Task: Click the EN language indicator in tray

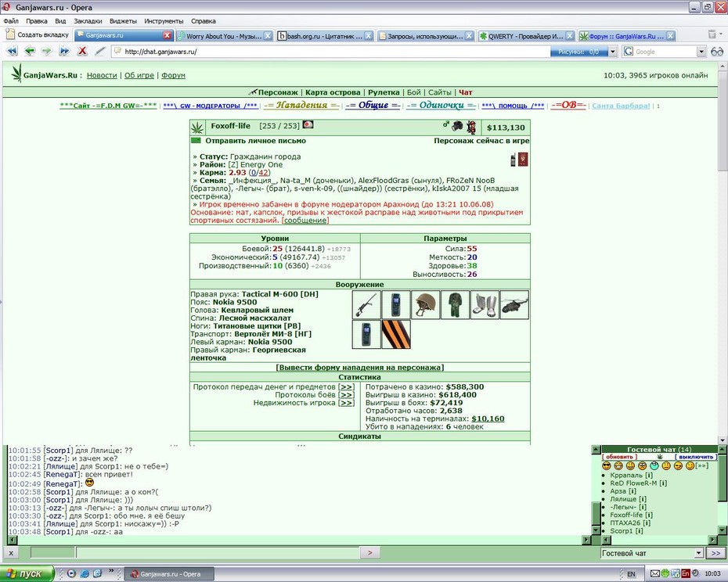Action: (631, 574)
